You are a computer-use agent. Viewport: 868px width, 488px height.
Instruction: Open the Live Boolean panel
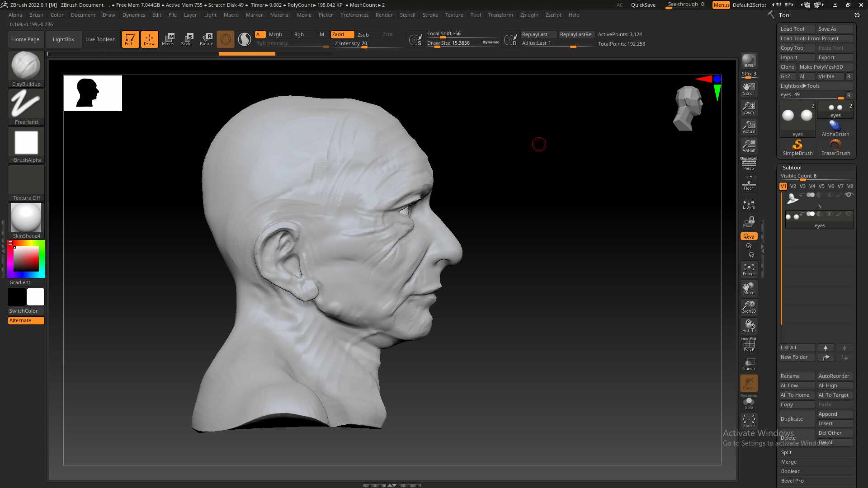tap(100, 39)
